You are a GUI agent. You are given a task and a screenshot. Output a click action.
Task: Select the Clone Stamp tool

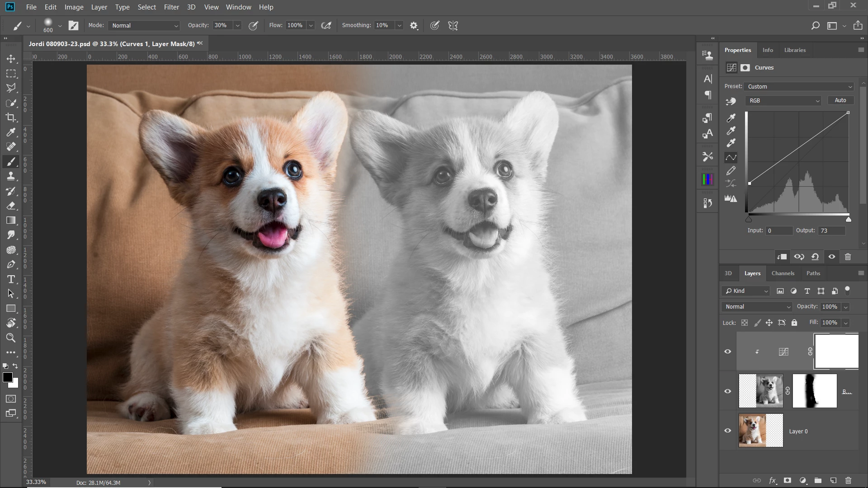(11, 176)
